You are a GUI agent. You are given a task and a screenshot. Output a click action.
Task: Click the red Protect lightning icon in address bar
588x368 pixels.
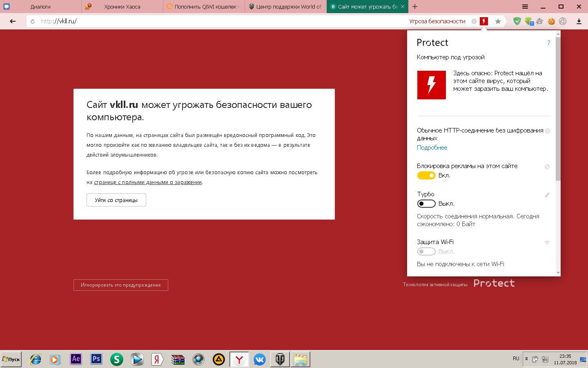point(484,21)
